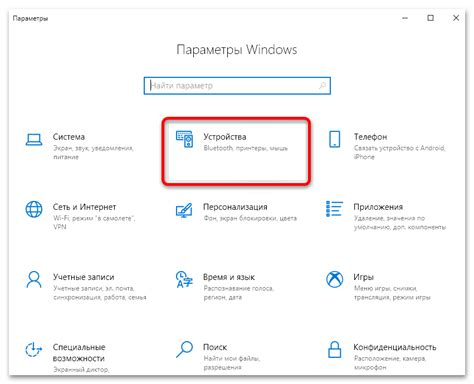The image size is (474, 384).
Task: Open Время и язык settings title
Action: coord(229,277)
